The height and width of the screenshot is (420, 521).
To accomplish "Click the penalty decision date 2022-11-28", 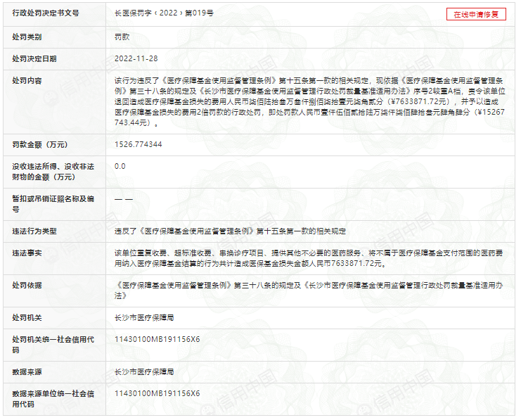I will (136, 59).
